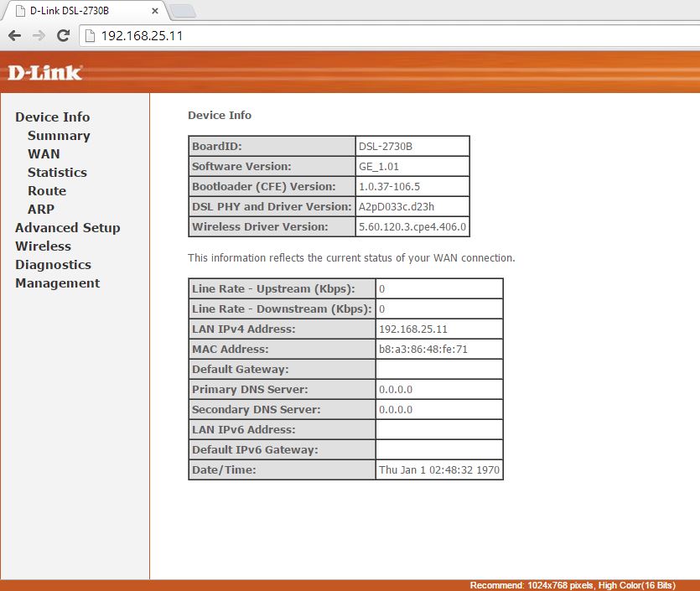Open the Diagnostics menu
Image resolution: width=700 pixels, height=591 pixels.
pyautogui.click(x=53, y=265)
